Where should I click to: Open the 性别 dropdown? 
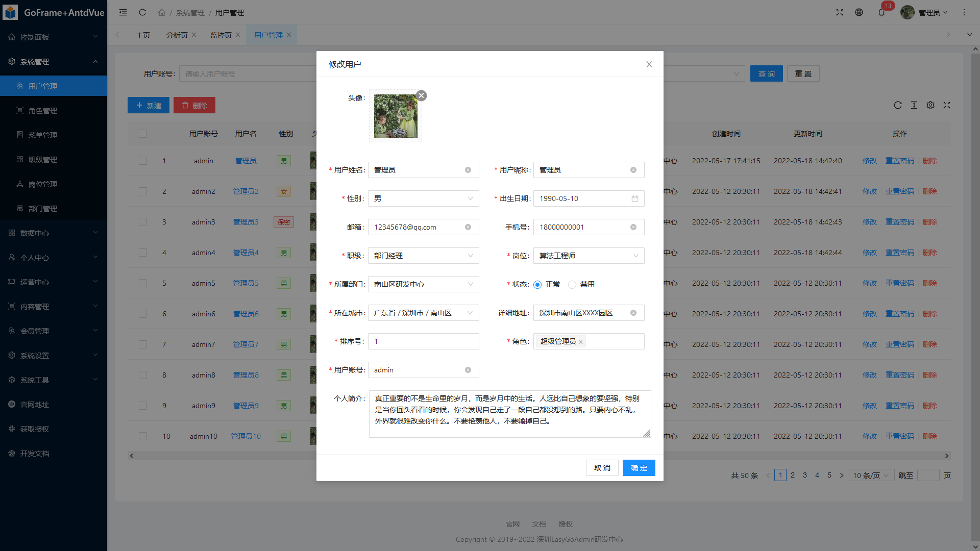click(423, 198)
